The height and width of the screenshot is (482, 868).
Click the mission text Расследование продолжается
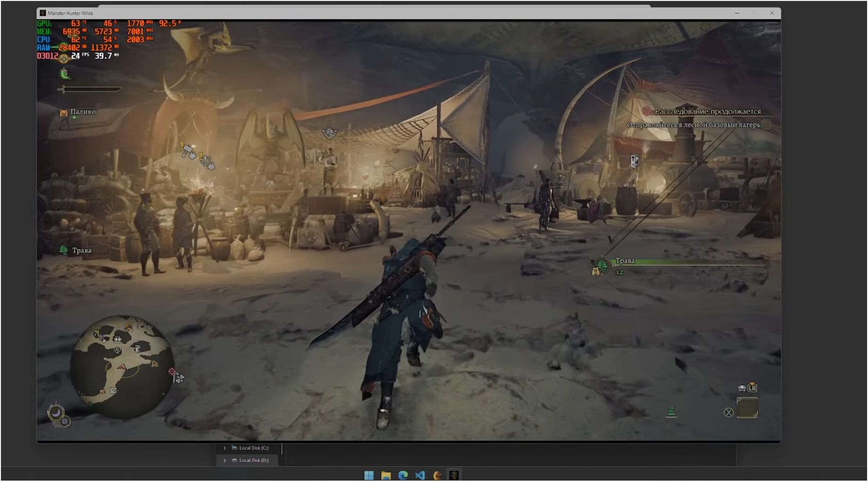click(x=707, y=112)
